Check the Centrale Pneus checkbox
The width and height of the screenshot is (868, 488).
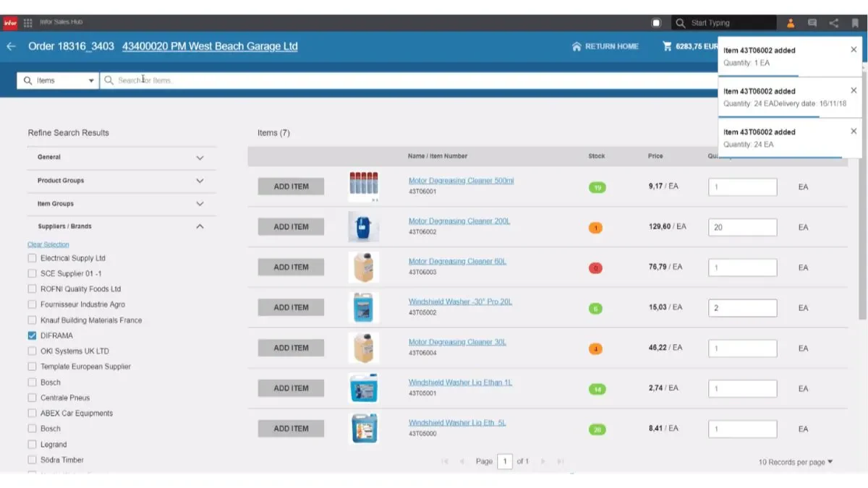pyautogui.click(x=32, y=398)
